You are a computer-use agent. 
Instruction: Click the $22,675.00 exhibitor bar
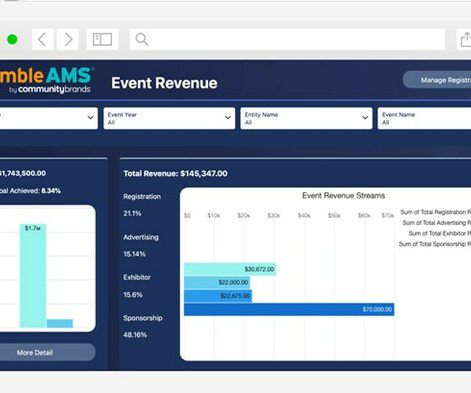(218, 296)
